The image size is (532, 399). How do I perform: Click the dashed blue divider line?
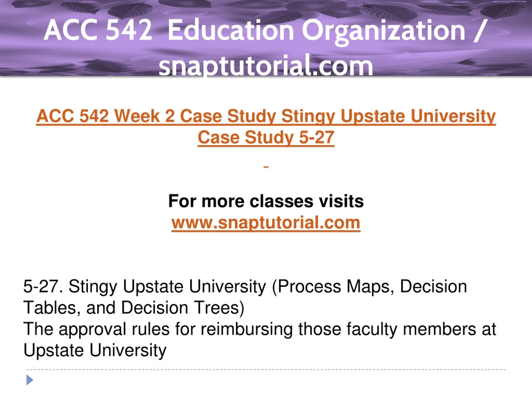(x=266, y=370)
